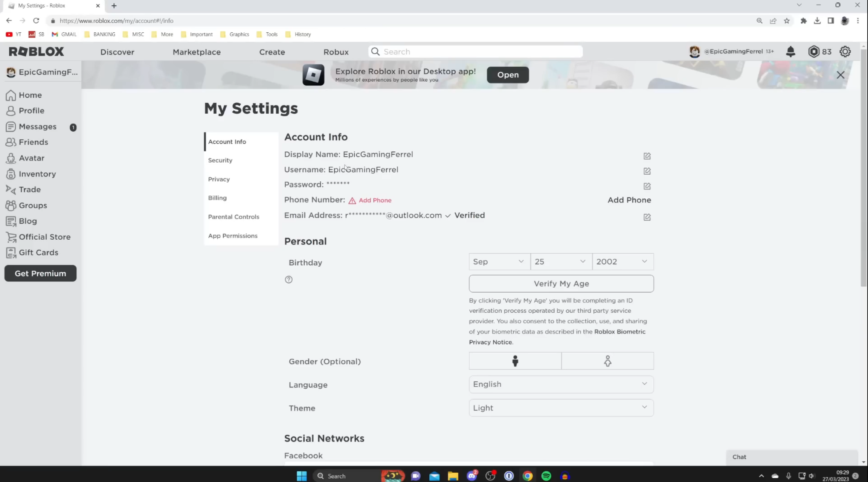Open Marketplace in top navigation
The image size is (868, 482).
(197, 52)
